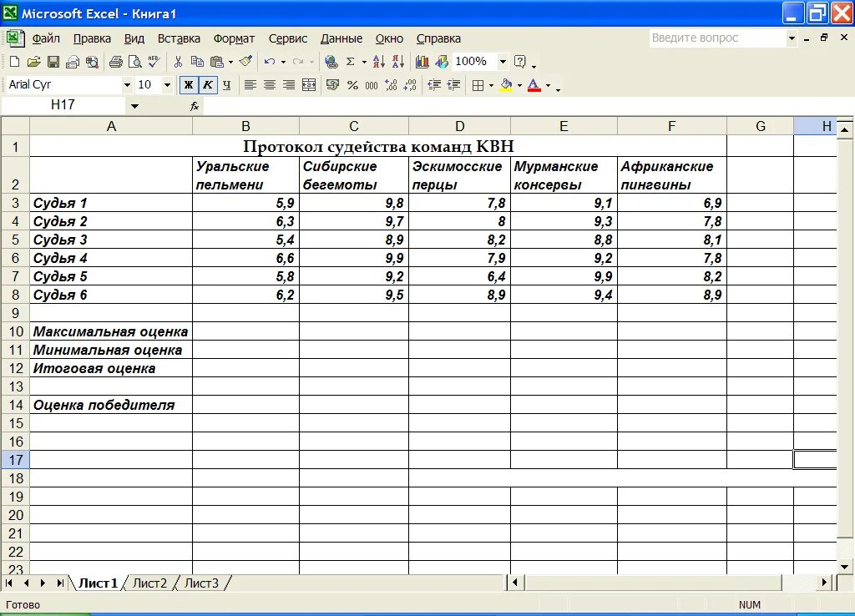Select column C header
Image resolution: width=855 pixels, height=616 pixels.
[354, 127]
